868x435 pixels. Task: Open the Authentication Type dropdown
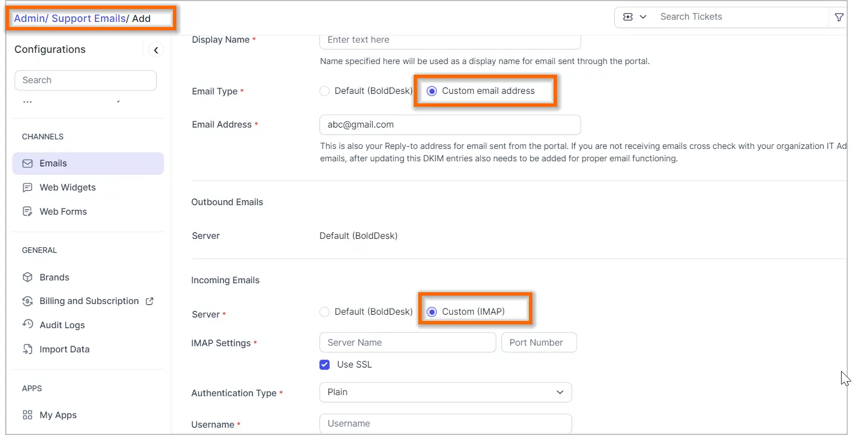pos(446,392)
